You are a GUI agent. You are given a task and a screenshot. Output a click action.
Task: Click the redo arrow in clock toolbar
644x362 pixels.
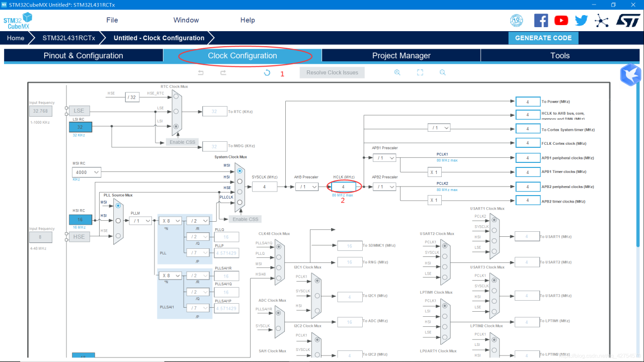223,72
